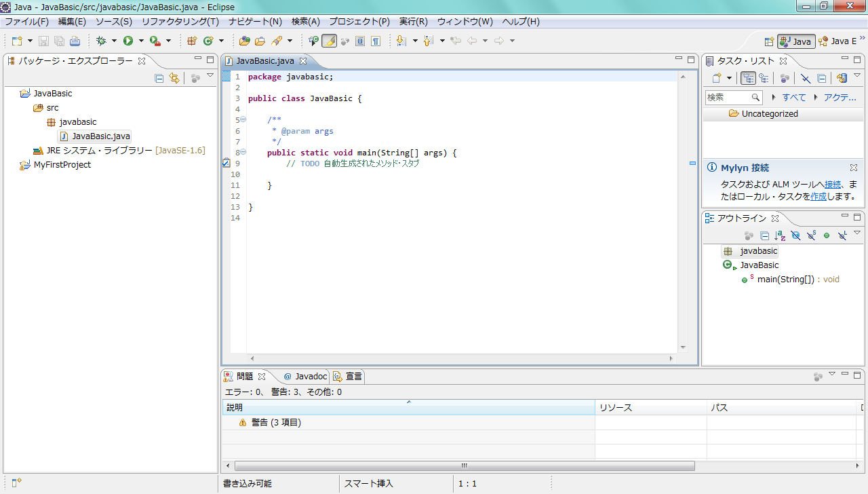Collapse all in Package Explorer
Screen dimensions: 868x494
(x=159, y=78)
